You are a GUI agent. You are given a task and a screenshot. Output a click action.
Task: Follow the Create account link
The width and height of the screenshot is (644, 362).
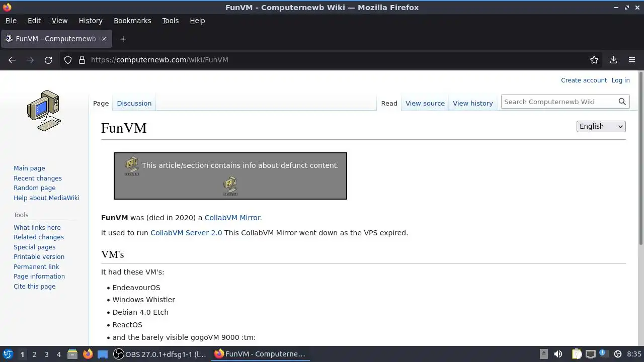pyautogui.click(x=584, y=80)
